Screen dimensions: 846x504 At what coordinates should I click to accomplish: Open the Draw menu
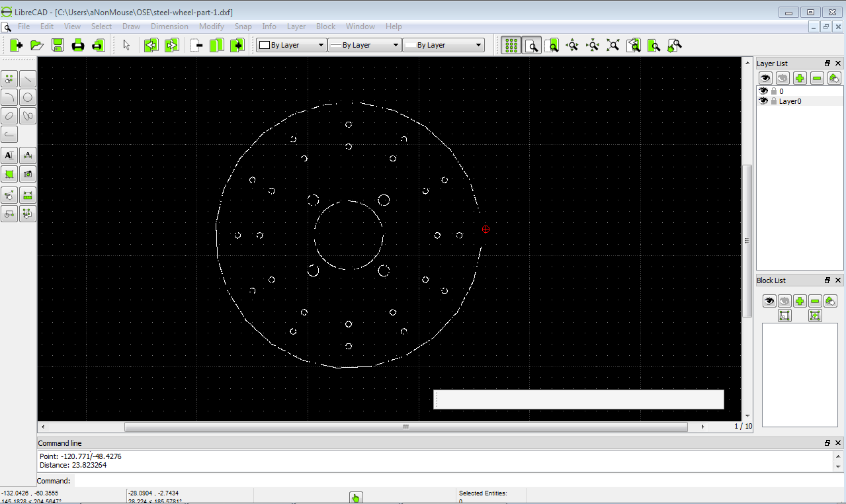click(132, 26)
